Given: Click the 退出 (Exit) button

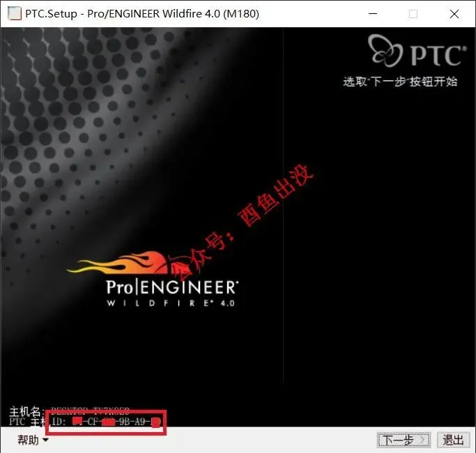Looking at the screenshot, I should pyautogui.click(x=453, y=440).
